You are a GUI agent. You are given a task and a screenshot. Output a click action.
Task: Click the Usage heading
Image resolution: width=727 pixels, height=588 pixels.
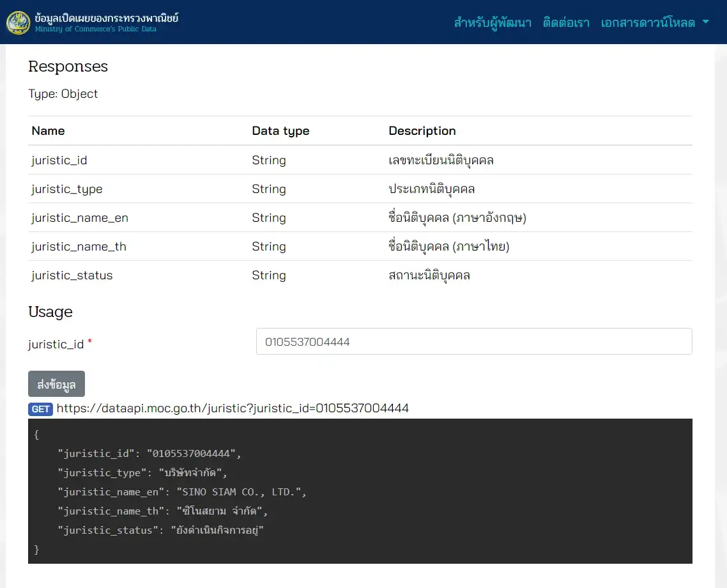tap(50, 312)
